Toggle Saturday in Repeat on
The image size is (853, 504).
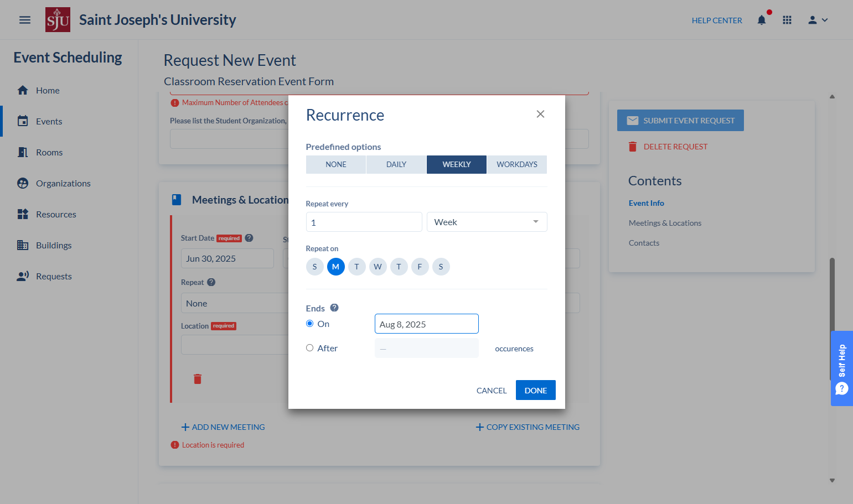click(441, 267)
